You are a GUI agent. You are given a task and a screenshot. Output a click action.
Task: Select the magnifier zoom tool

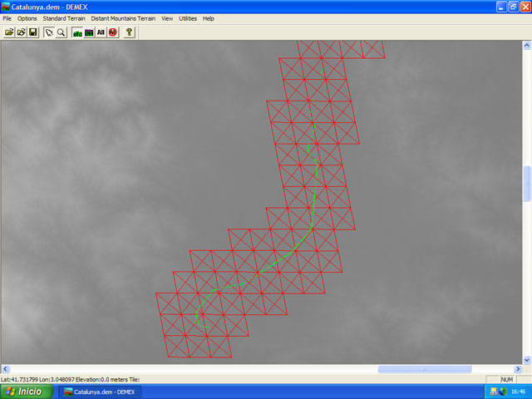(61, 32)
